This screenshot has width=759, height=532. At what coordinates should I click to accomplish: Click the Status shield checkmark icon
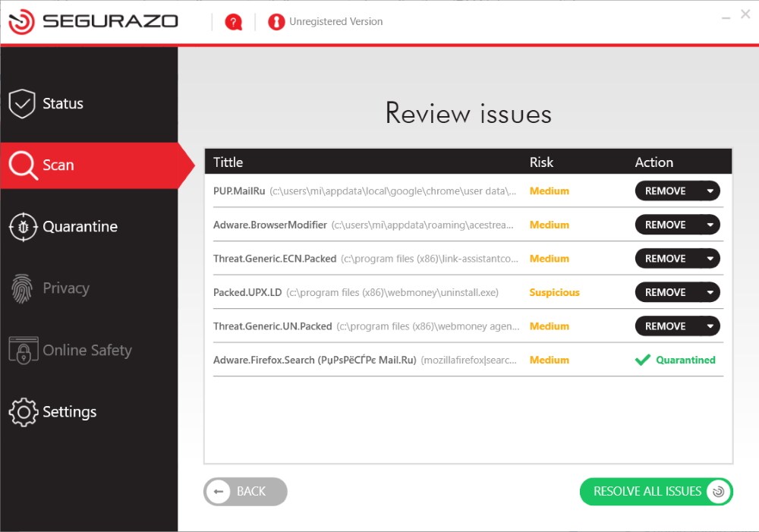[x=22, y=104]
